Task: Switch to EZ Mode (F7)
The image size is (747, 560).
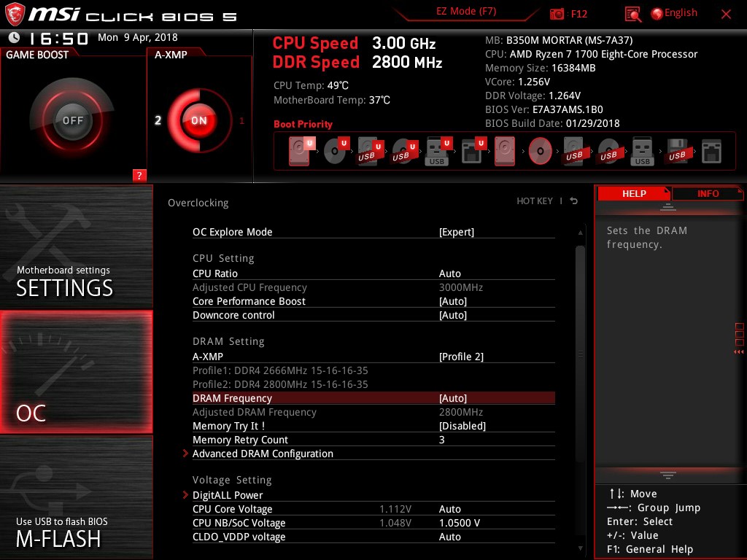Action: [466, 12]
